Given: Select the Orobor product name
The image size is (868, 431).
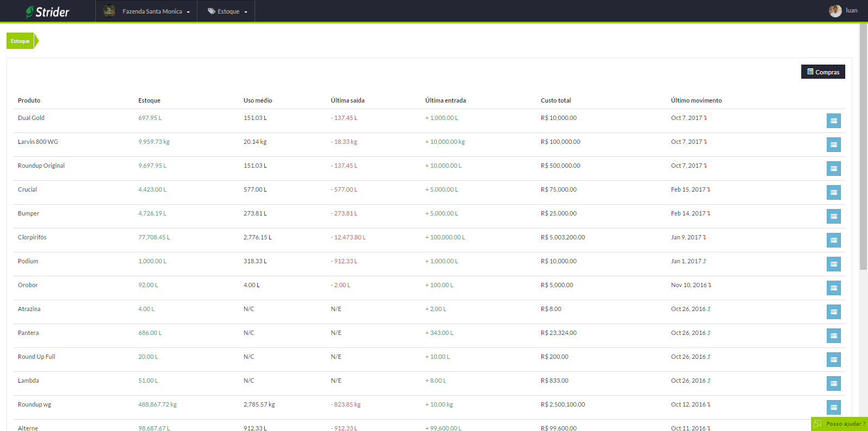Looking at the screenshot, I should (28, 285).
